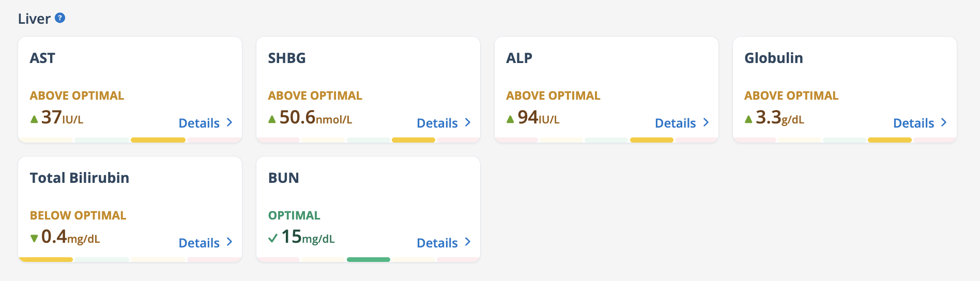Expand AST details via chevron arrow
Screen dimensions: 980x281
click(229, 122)
